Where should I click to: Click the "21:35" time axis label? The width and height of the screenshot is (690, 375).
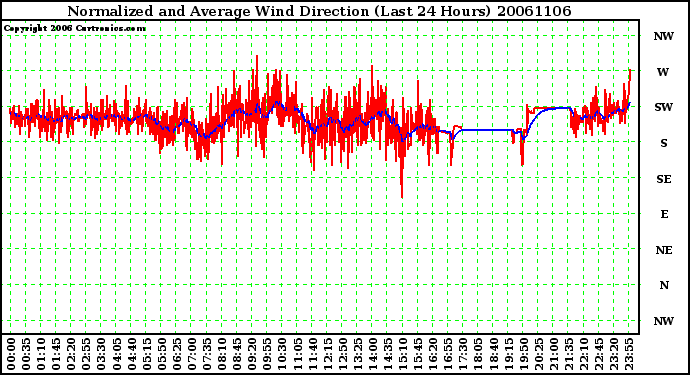[569, 354]
